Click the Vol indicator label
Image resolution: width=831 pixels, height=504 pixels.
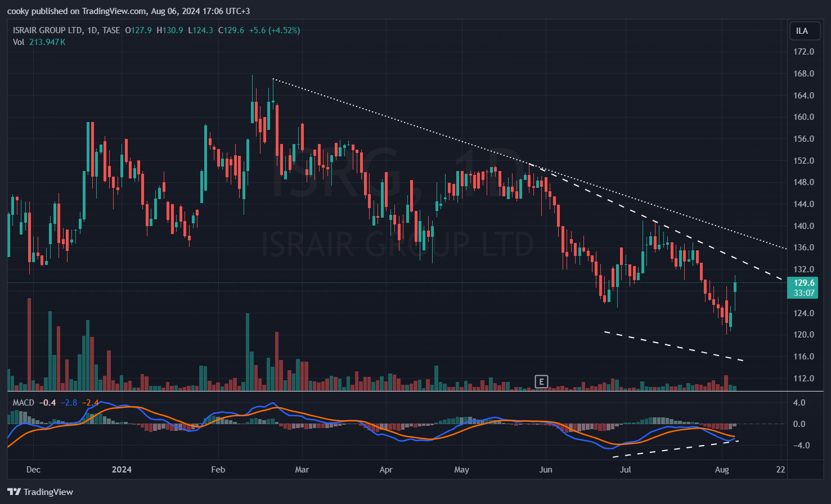(x=19, y=42)
